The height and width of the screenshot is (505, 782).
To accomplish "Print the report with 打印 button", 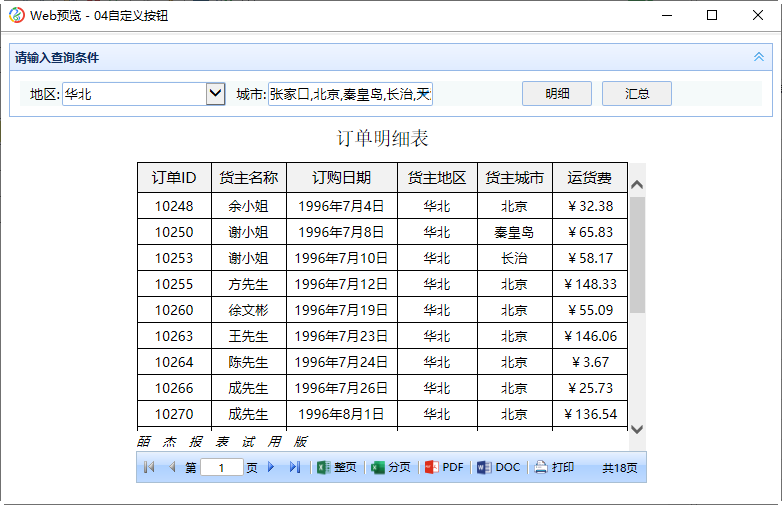I will (554, 467).
